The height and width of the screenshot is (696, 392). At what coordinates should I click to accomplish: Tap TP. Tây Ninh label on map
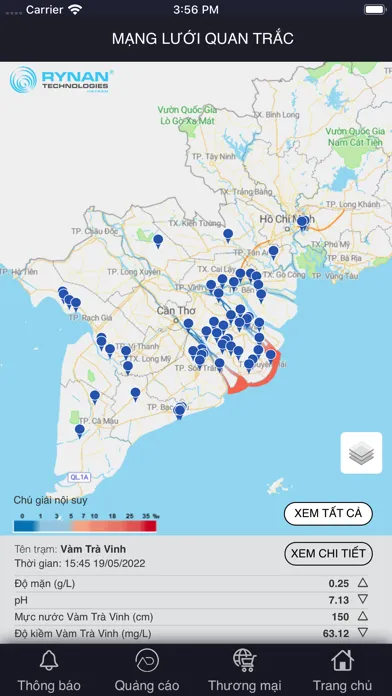coord(214,156)
